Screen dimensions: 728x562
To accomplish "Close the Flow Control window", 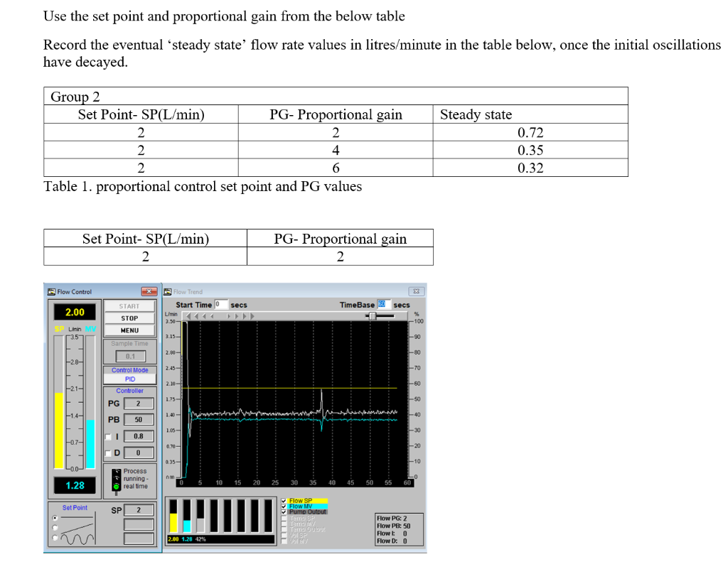I will pyautogui.click(x=149, y=291).
